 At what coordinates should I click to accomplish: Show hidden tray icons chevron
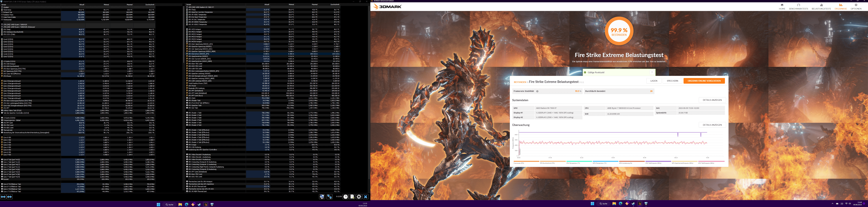[x=832, y=204]
